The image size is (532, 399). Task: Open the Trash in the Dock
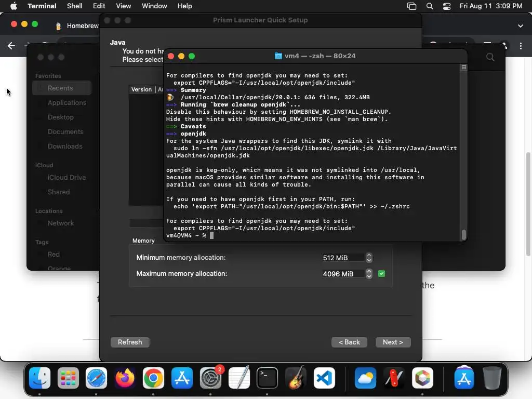coord(492,378)
